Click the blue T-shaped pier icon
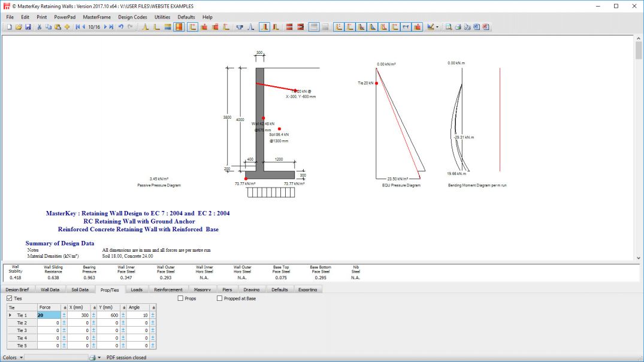This screenshot has height=362, width=644. tap(240, 27)
